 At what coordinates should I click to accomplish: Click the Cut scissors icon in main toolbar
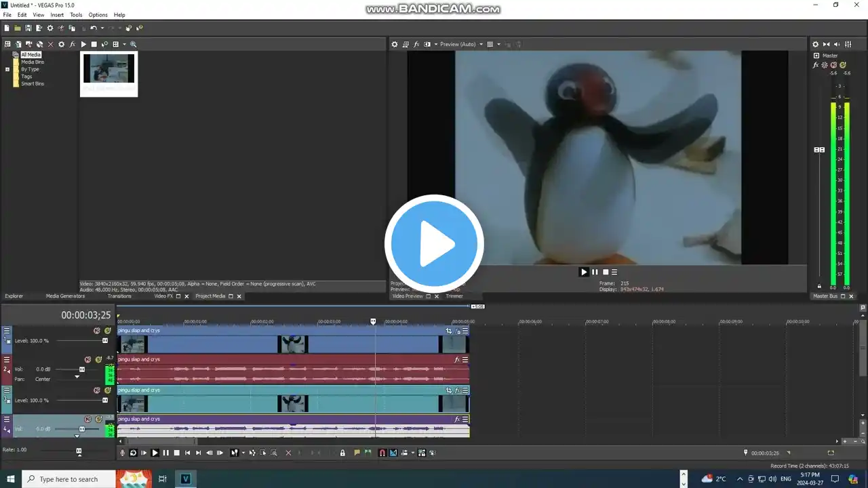coord(61,28)
